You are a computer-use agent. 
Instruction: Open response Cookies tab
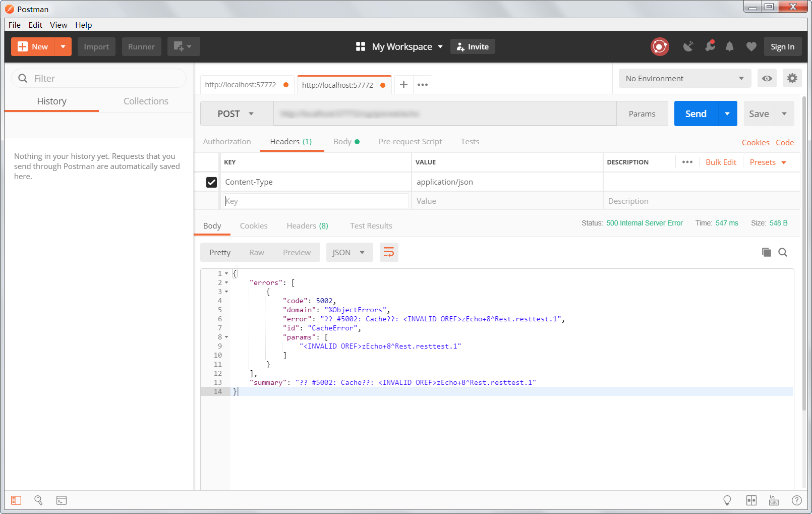[254, 226]
